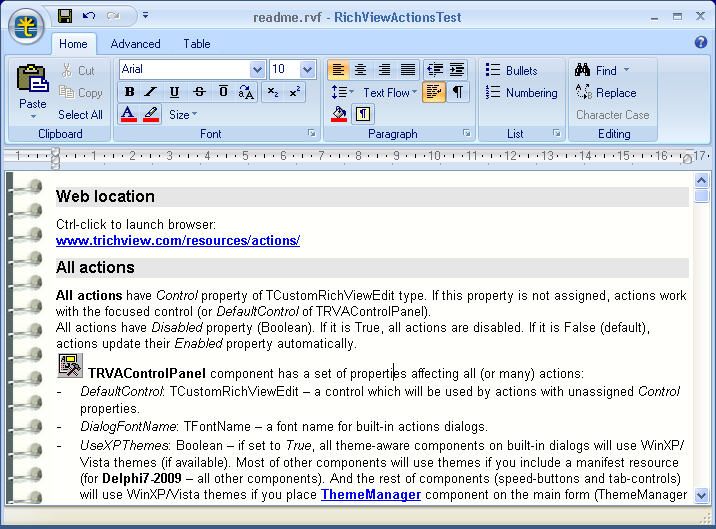Image resolution: width=716 pixels, height=529 pixels.
Task: Open the Paragraph dialog launcher
Action: (x=467, y=133)
